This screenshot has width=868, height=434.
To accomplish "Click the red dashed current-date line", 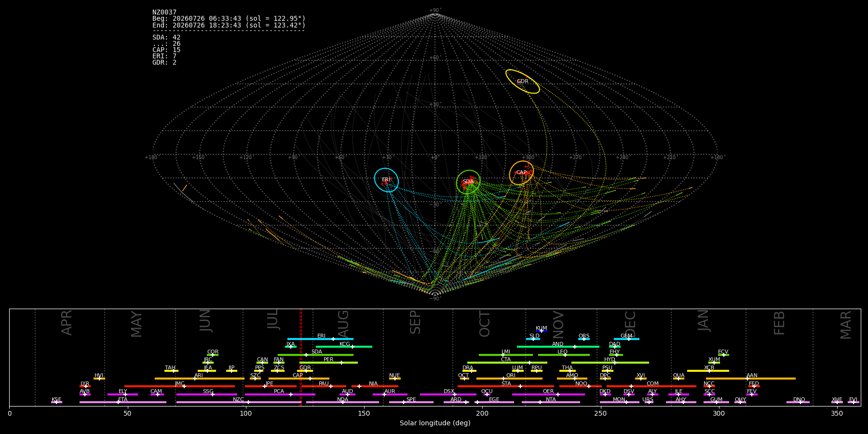I will (300, 357).
